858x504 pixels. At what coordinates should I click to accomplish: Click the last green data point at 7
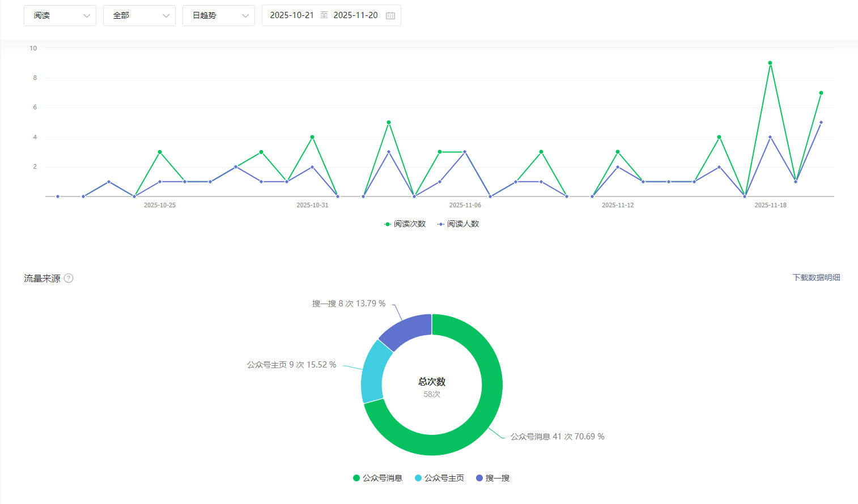pyautogui.click(x=821, y=93)
